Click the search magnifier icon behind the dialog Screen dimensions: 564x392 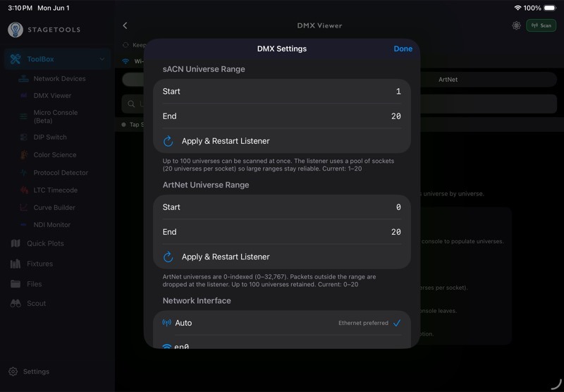point(131,104)
